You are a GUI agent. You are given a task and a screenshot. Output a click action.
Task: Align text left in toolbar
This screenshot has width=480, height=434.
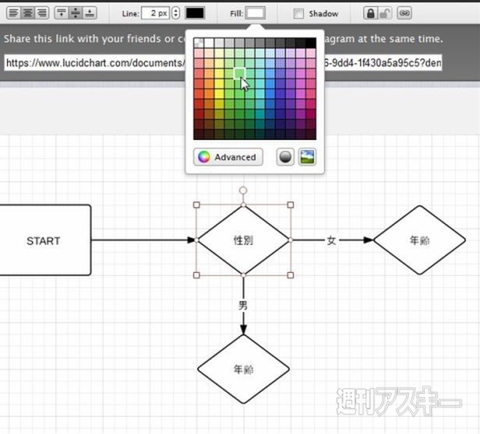tap(13, 13)
